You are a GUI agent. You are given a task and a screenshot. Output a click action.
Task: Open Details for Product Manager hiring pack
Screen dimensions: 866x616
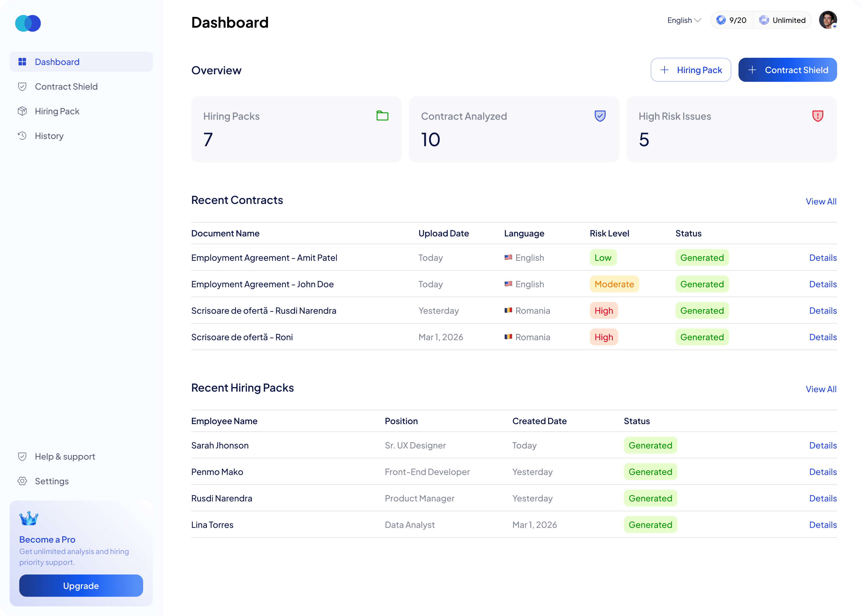(x=823, y=498)
